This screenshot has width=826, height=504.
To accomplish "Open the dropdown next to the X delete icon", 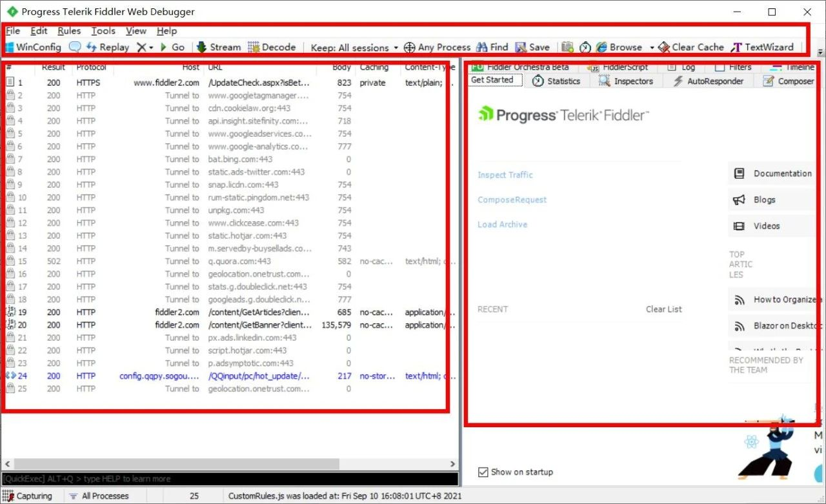I will click(x=150, y=46).
